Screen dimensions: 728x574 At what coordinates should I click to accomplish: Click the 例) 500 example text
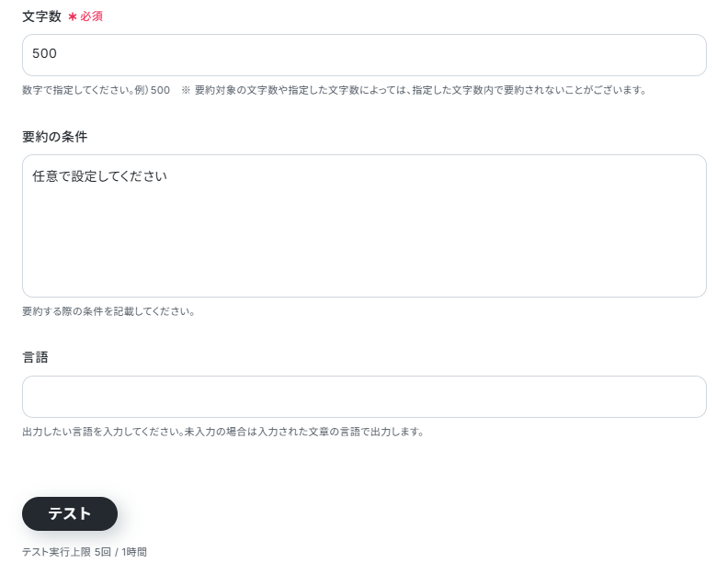click(153, 90)
